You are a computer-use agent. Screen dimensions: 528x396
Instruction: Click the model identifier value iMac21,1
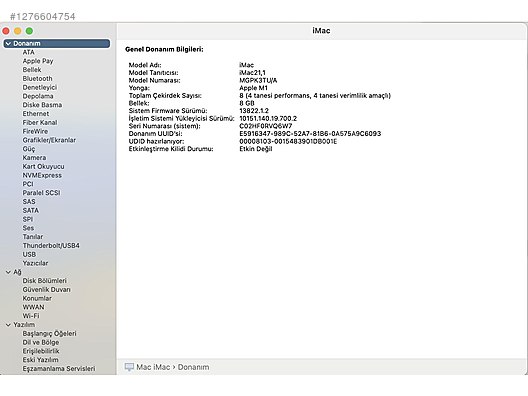point(252,73)
